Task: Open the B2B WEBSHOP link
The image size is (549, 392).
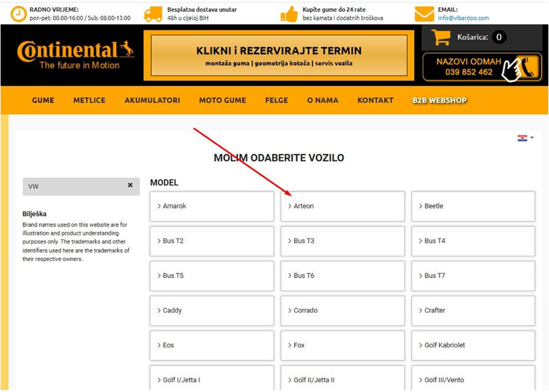Action: tap(439, 100)
